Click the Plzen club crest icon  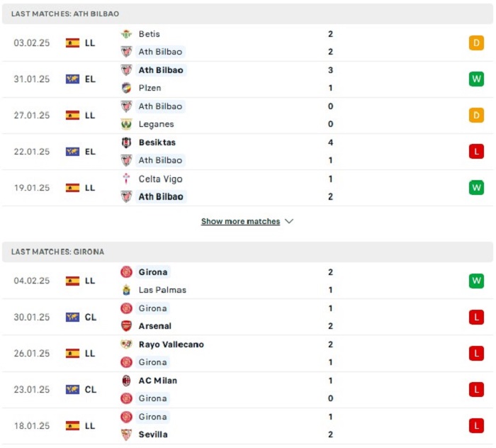[126, 88]
